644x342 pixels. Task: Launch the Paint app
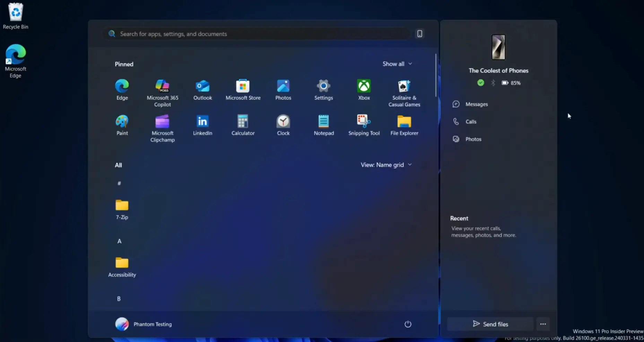tap(122, 125)
